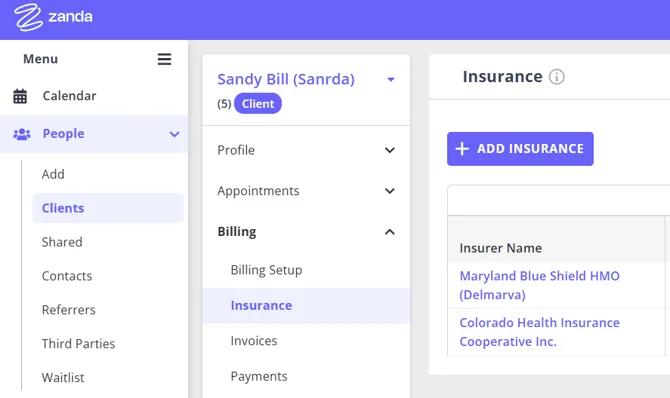This screenshot has height=398, width=670.
Task: Collapse the People menu chevron
Action: coord(174,134)
